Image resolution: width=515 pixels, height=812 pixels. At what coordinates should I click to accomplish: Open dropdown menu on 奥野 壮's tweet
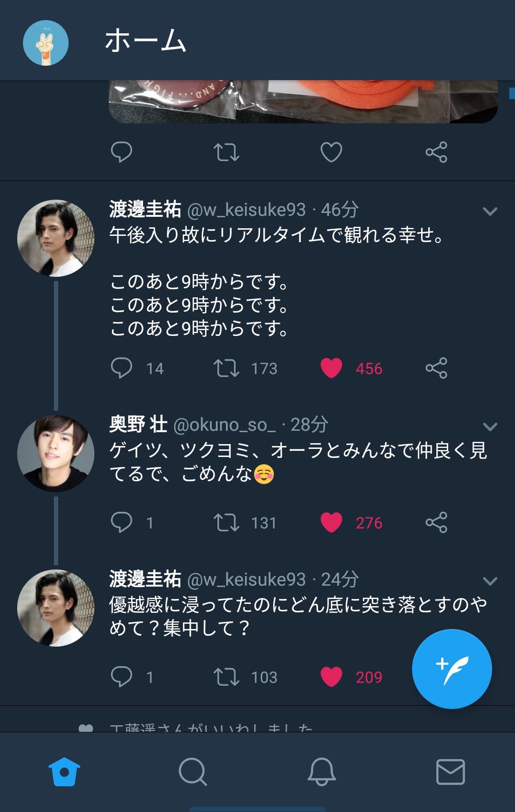(x=490, y=426)
